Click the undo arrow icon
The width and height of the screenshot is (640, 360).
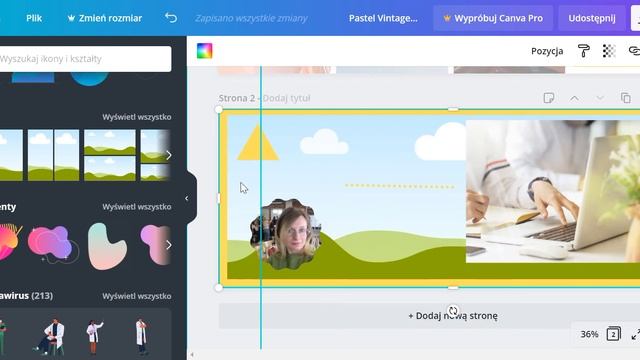[171, 18]
